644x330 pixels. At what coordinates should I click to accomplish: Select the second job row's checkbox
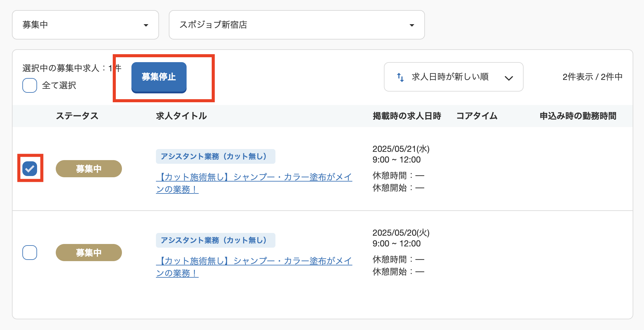(x=29, y=252)
